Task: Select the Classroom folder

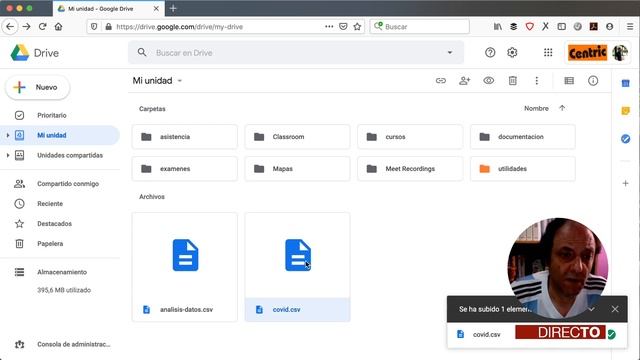Action: [298, 137]
